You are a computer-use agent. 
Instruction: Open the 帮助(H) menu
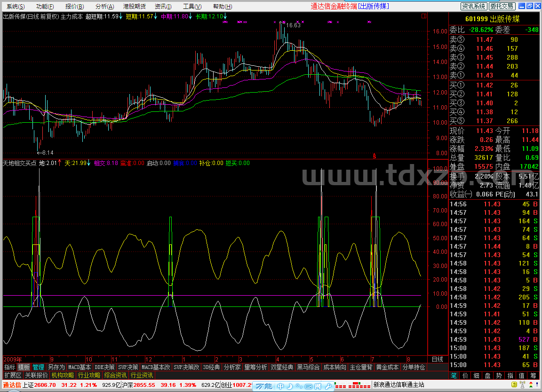(223, 6)
